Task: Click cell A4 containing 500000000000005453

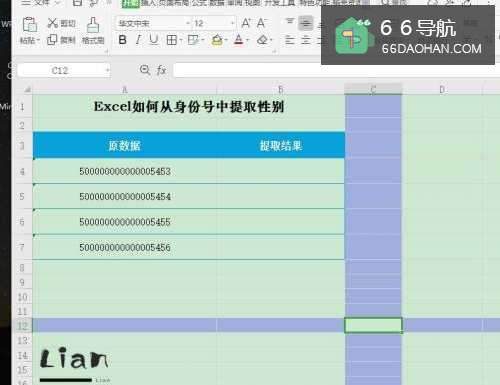Action: pos(125,171)
